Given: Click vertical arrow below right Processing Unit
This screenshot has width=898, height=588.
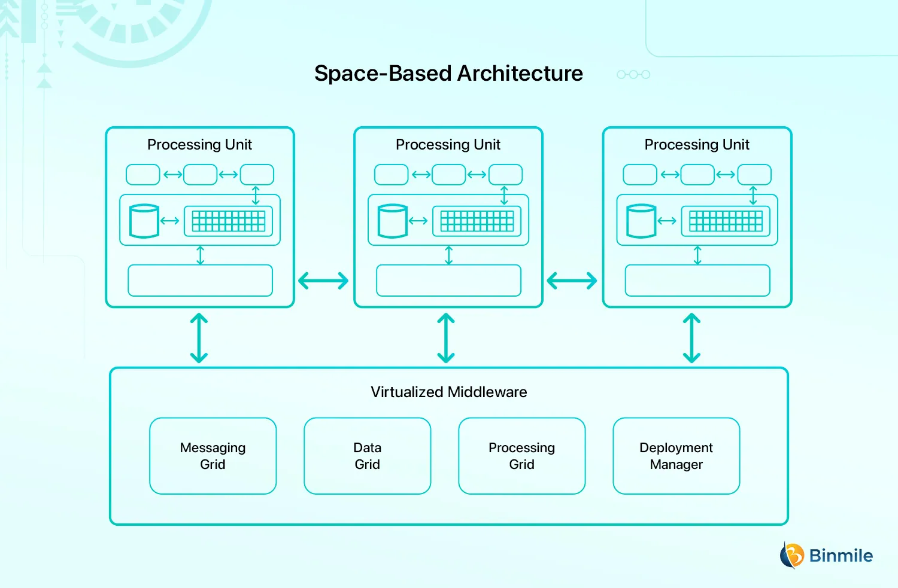Looking at the screenshot, I should click(x=691, y=339).
